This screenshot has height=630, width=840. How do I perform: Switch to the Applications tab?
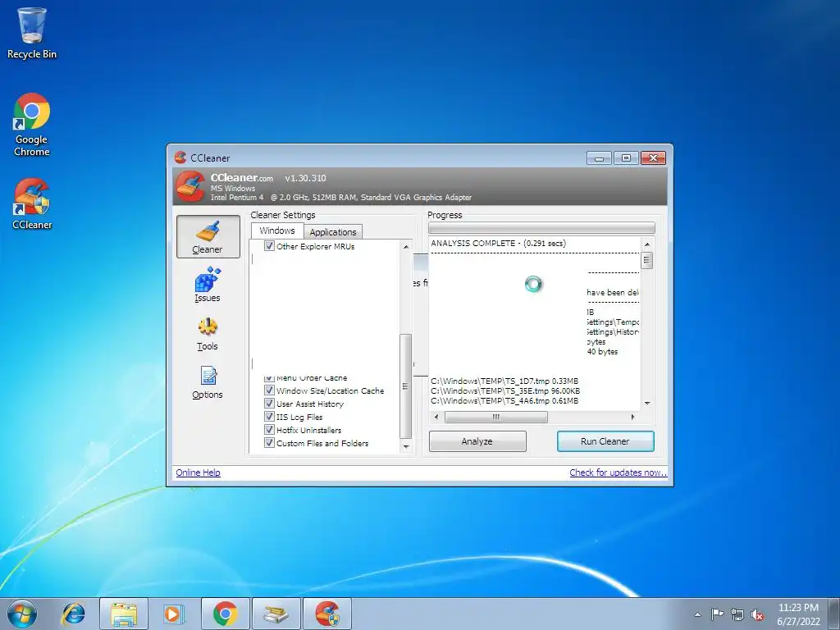[333, 232]
